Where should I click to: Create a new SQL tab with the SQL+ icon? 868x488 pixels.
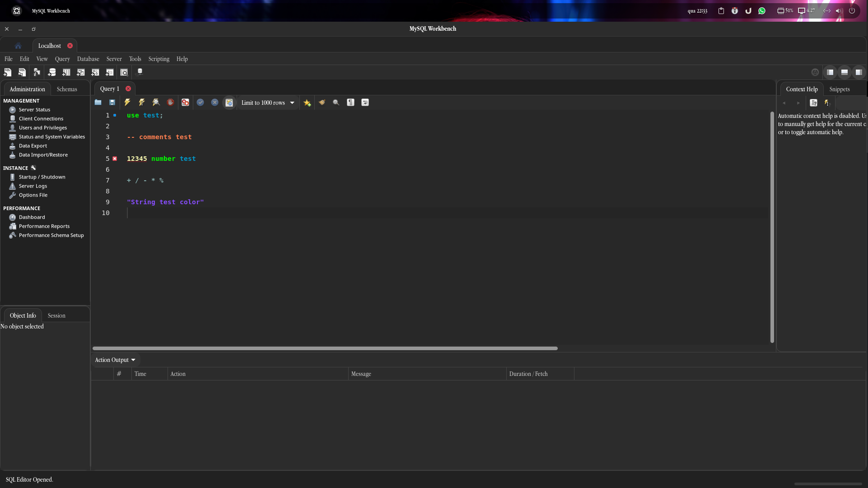pyautogui.click(x=8, y=72)
